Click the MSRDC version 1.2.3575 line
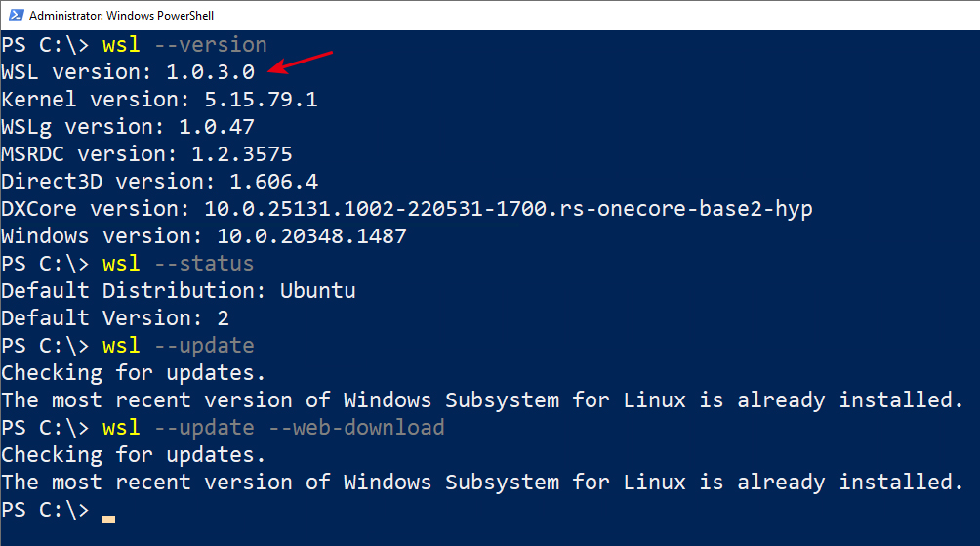The height and width of the screenshot is (546, 980). (146, 154)
